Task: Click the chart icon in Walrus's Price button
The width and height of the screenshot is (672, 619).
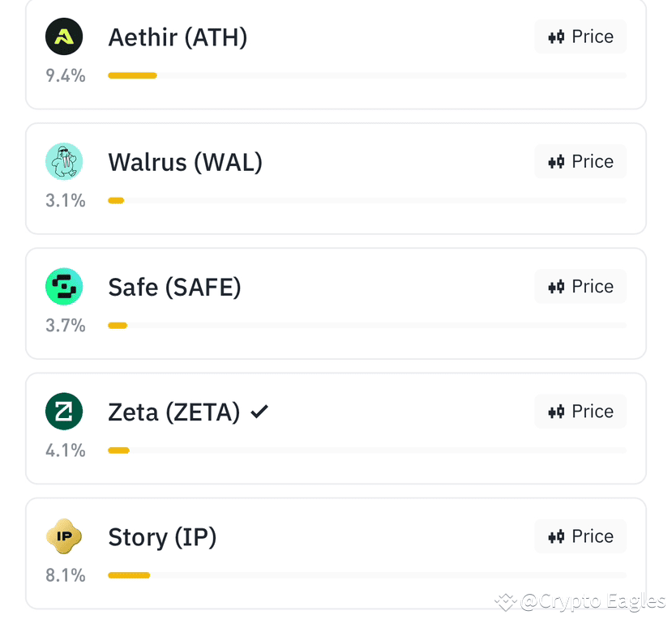Action: point(556,160)
